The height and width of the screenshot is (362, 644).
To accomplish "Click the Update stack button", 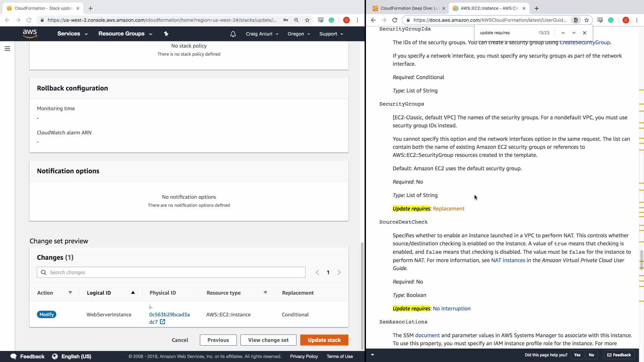I will (324, 340).
